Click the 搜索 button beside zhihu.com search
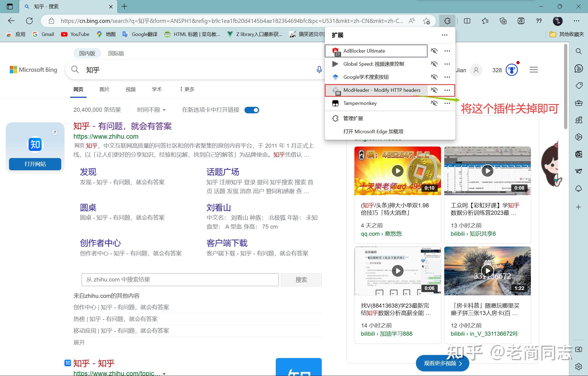 point(301,280)
